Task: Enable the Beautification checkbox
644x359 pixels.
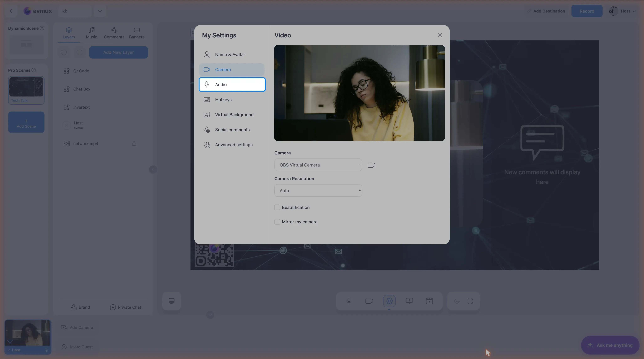Action: tap(277, 207)
